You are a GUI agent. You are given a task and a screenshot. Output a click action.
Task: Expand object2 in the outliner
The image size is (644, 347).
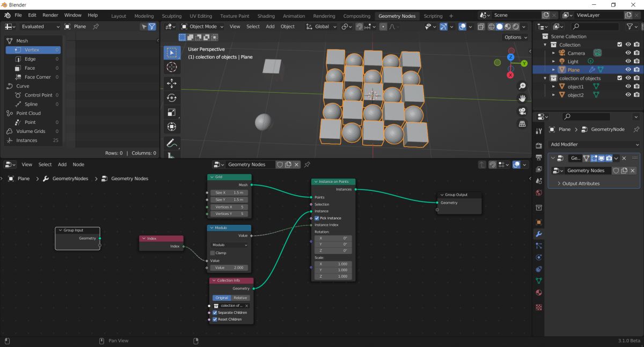click(554, 95)
